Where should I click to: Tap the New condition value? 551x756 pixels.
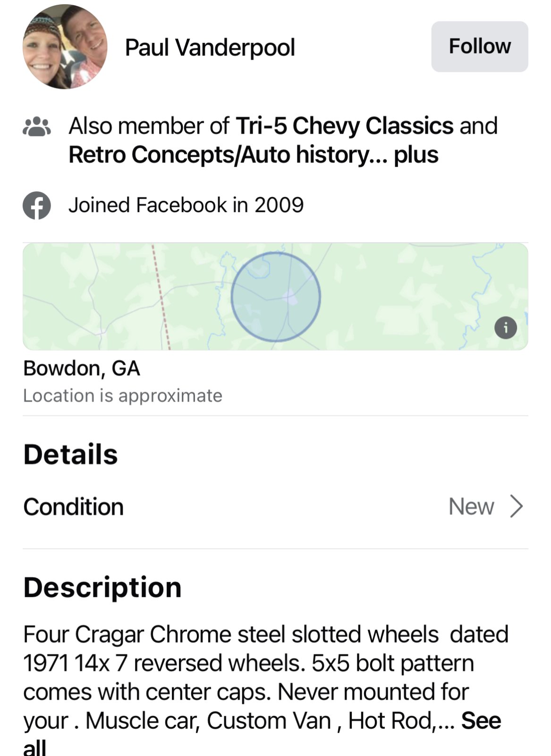pyautogui.click(x=471, y=507)
